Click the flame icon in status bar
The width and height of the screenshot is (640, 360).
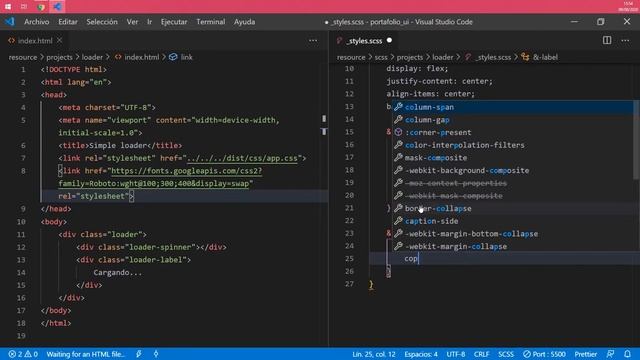pyautogui.click(x=156, y=354)
